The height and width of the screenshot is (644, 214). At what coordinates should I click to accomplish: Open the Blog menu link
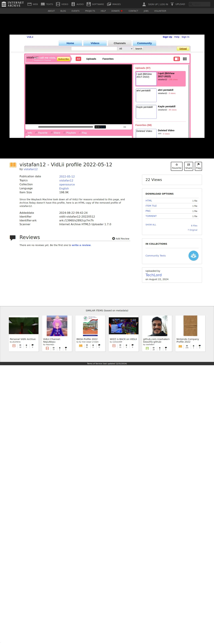63,11
